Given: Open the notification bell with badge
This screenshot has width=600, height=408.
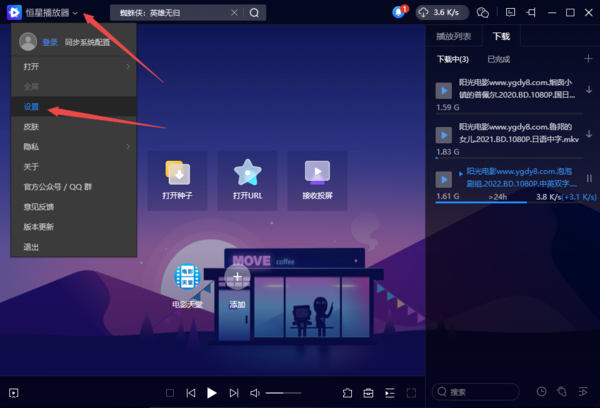Looking at the screenshot, I should (x=399, y=12).
